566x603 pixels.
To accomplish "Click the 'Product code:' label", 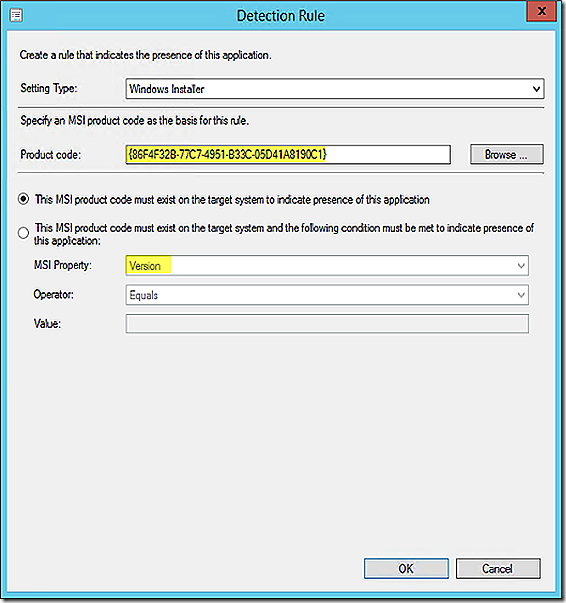I will click(50, 155).
